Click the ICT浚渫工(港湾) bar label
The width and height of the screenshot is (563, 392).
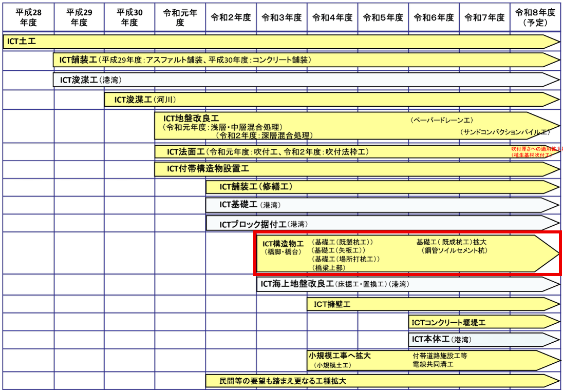click(x=91, y=80)
